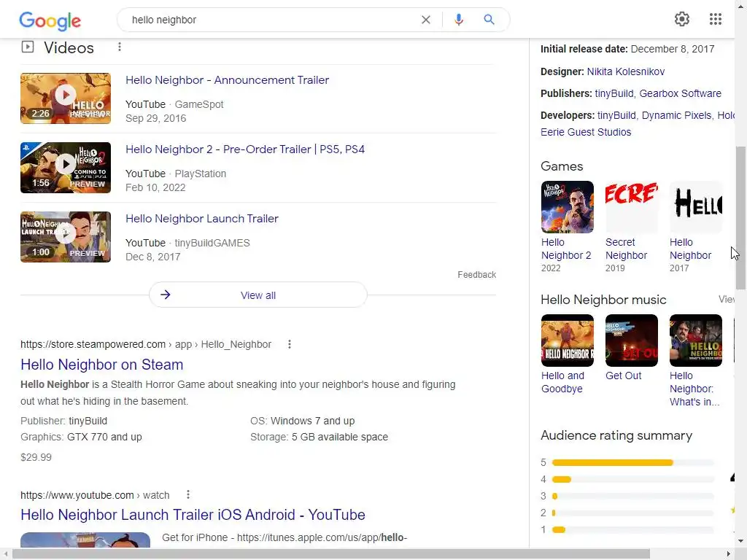Click the Videos section play icon
The height and width of the screenshot is (560, 747).
[x=28, y=47]
